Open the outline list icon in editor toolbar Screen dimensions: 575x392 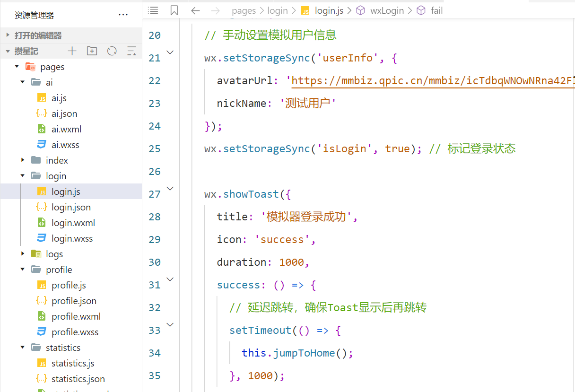coord(153,10)
